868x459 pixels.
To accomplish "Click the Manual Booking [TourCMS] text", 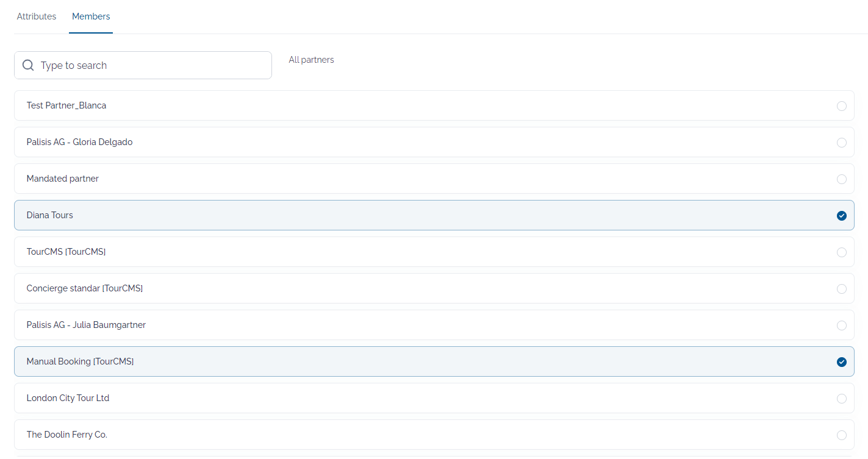I will coord(81,361).
